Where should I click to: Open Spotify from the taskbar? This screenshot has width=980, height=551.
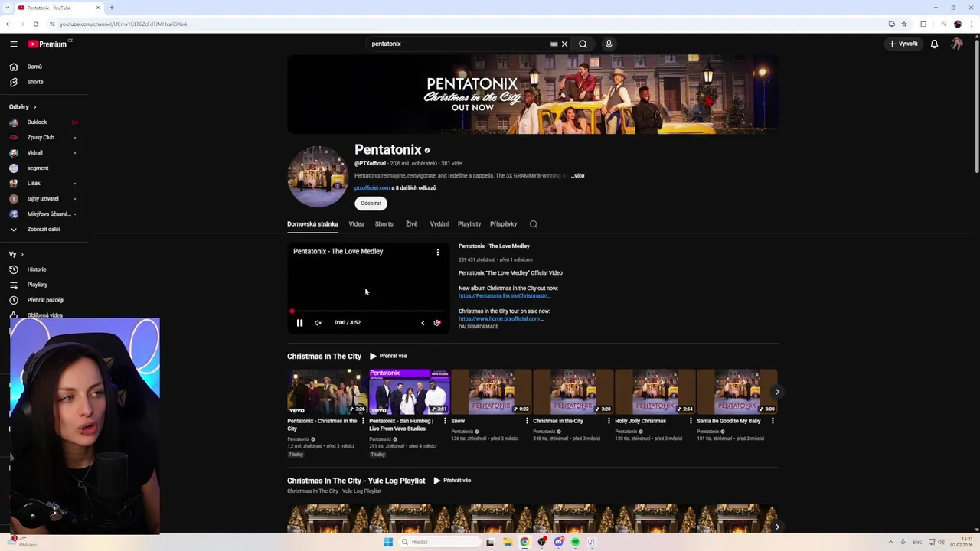tap(575, 542)
